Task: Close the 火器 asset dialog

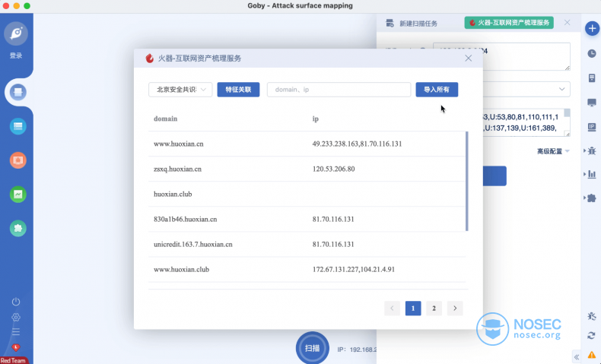Action: point(469,59)
